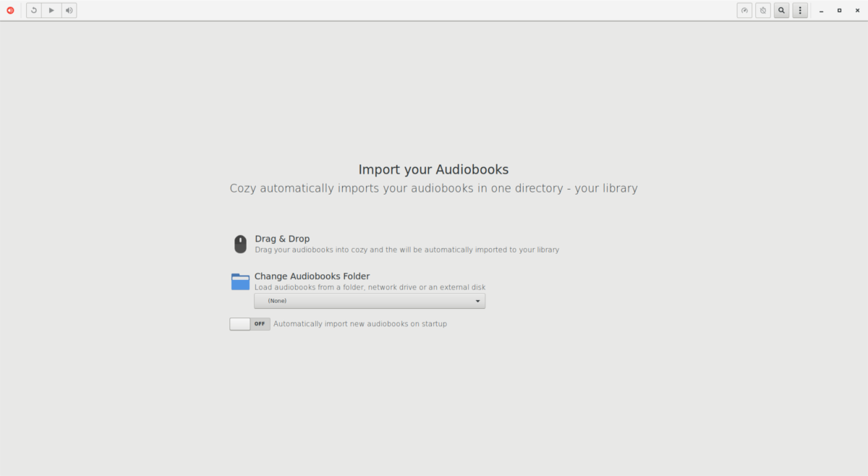The image size is (868, 476).
Task: Enable automatic import on startup switch
Action: 250,324
